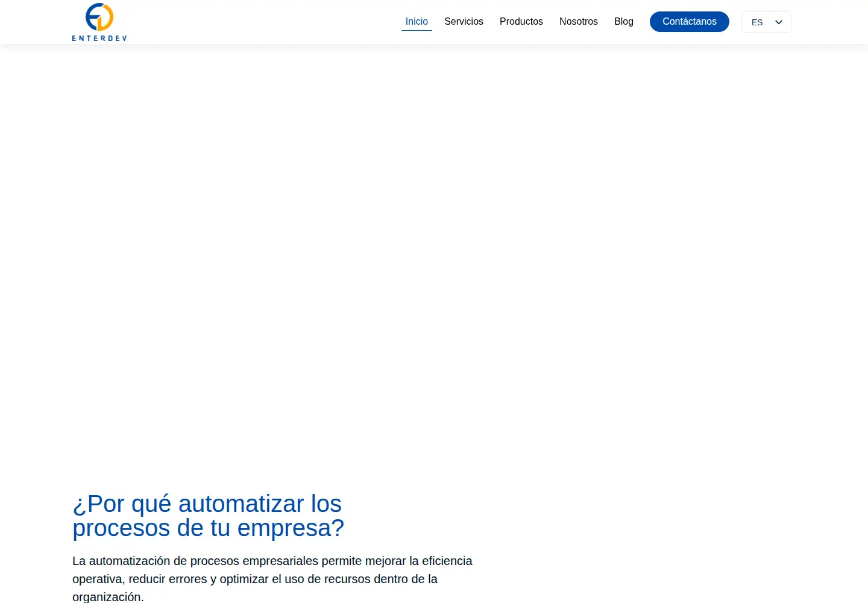868x603 pixels.
Task: Open the Servicios menu item
Action: [x=464, y=22]
